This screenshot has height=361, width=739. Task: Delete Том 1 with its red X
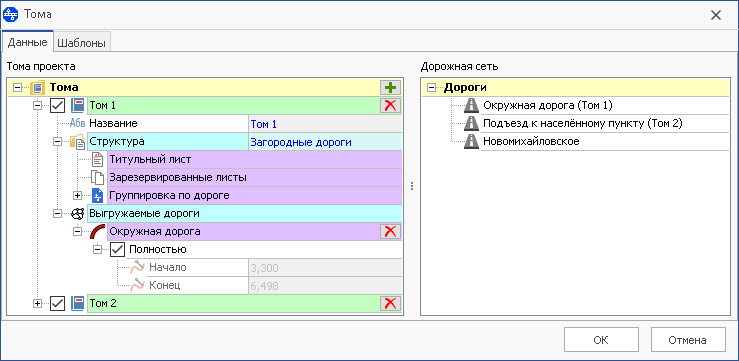click(390, 106)
